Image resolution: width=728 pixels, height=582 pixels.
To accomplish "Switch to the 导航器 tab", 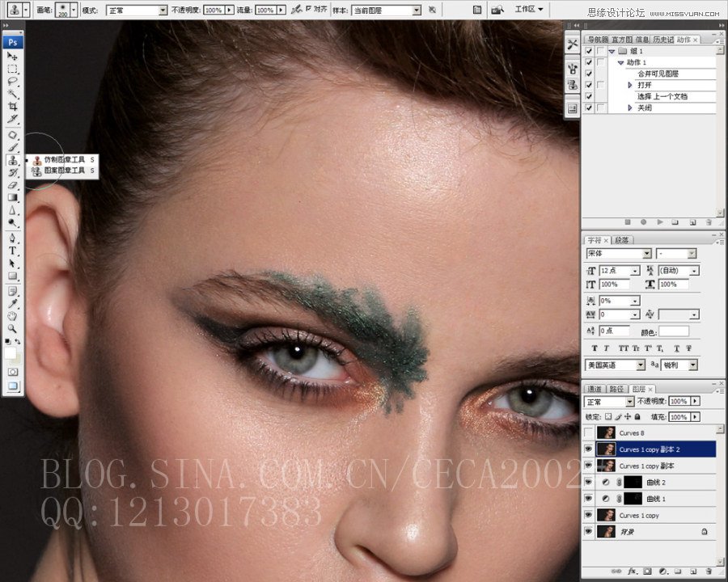I will [598, 40].
